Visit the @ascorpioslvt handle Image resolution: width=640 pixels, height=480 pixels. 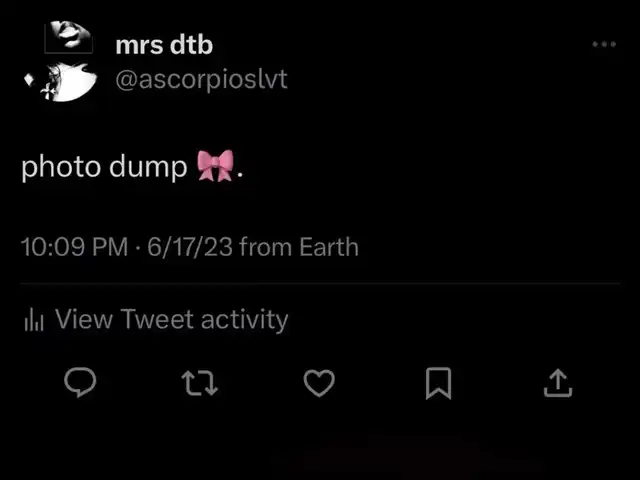click(202, 80)
